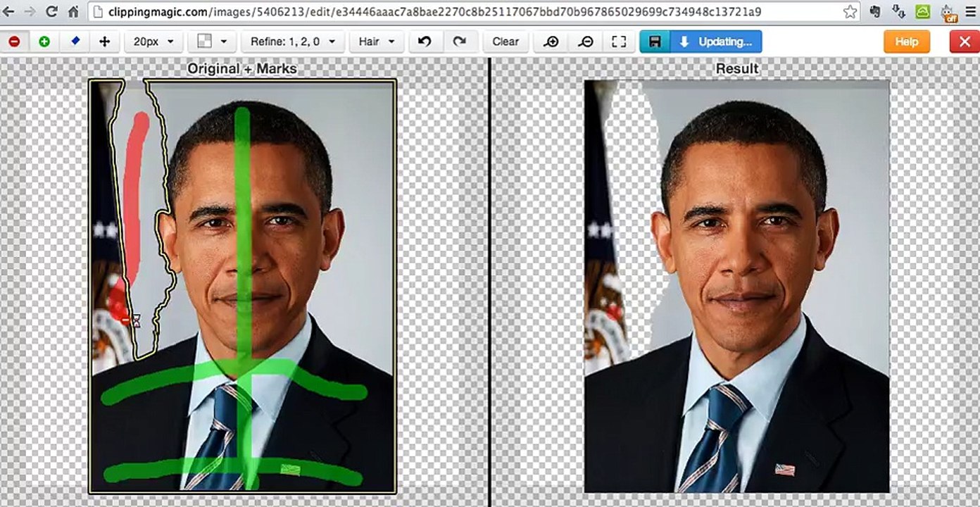Go back in the browser
This screenshot has height=507, width=980.
tap(10, 11)
